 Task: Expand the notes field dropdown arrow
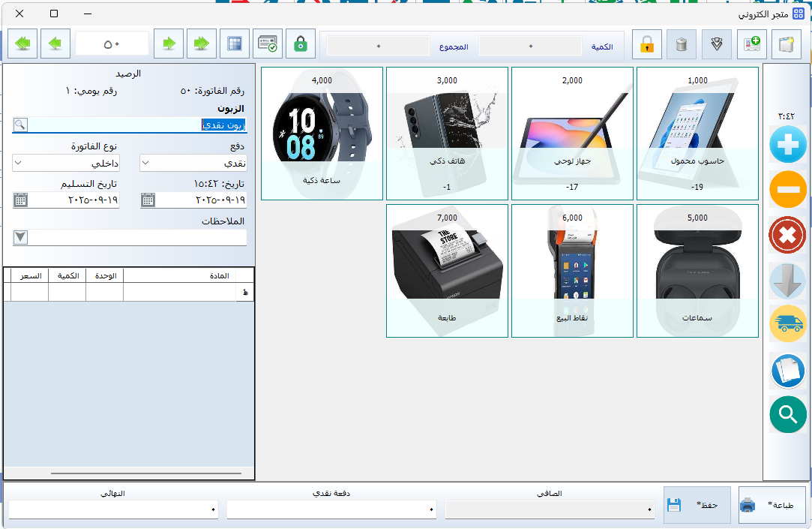point(21,237)
